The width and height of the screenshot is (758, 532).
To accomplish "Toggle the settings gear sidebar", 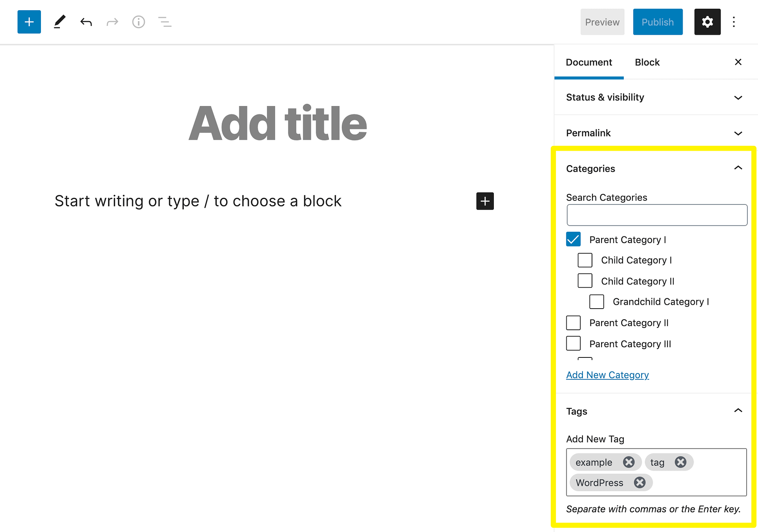I will tap(707, 22).
